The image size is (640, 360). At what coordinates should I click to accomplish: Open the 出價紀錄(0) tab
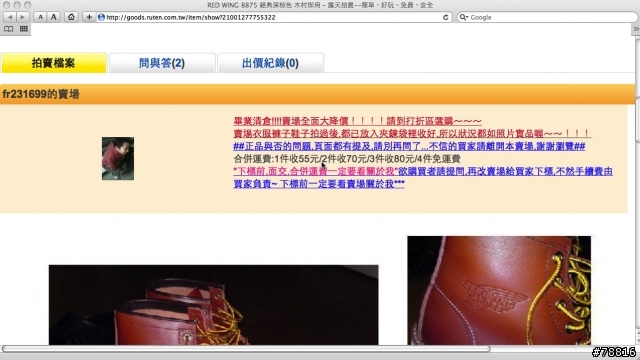click(270, 63)
